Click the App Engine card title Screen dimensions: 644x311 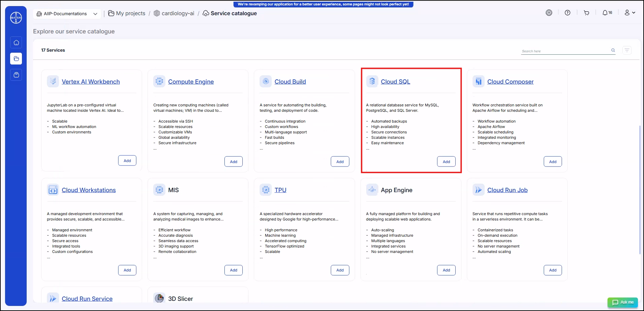click(397, 190)
